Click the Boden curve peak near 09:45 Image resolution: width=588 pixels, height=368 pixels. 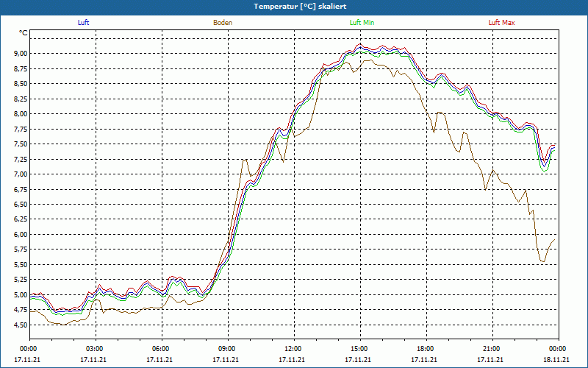[x=246, y=160]
